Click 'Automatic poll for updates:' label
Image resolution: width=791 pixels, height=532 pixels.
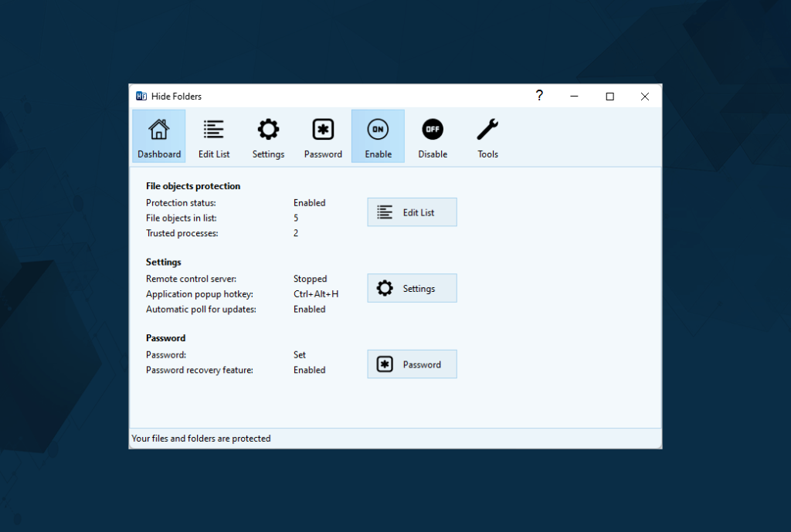coord(202,309)
